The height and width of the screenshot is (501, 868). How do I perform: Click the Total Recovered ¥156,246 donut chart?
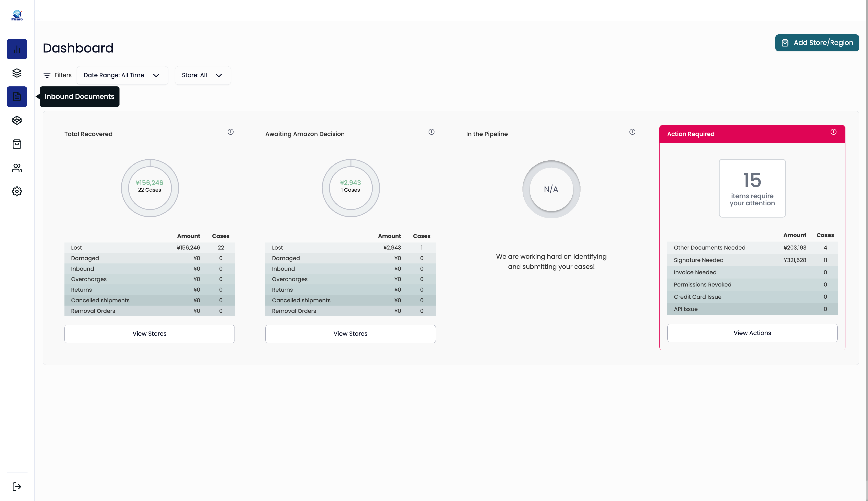150,188
